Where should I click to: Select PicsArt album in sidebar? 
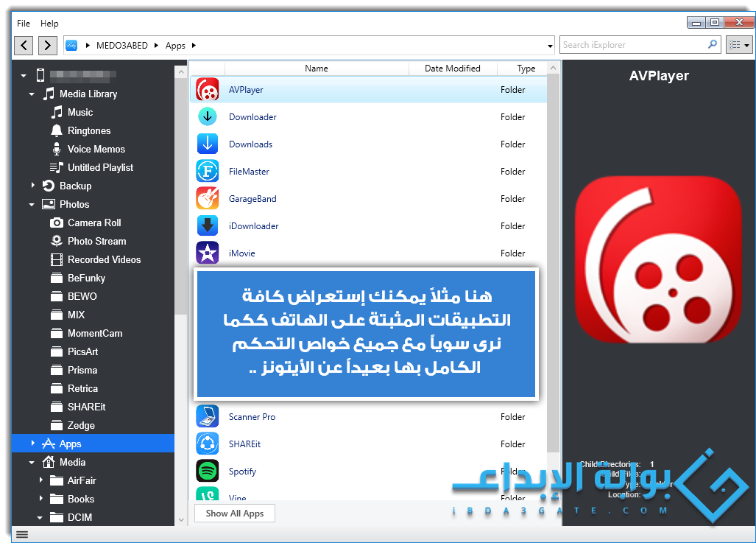click(82, 351)
